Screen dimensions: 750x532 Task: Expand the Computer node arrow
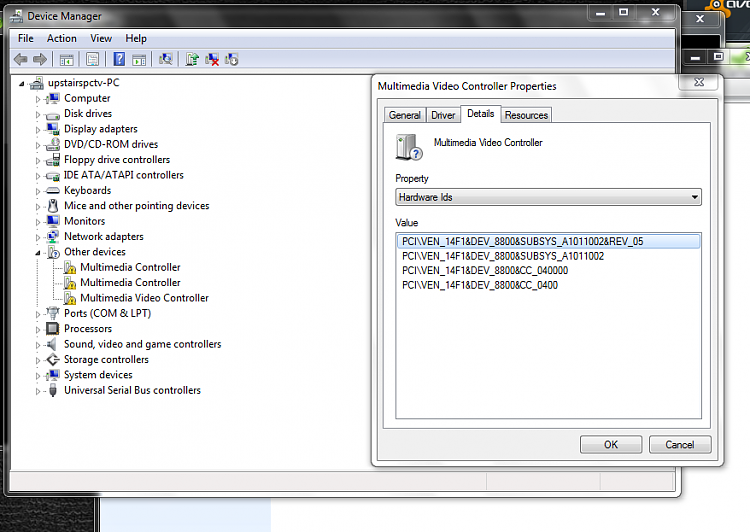point(38,99)
